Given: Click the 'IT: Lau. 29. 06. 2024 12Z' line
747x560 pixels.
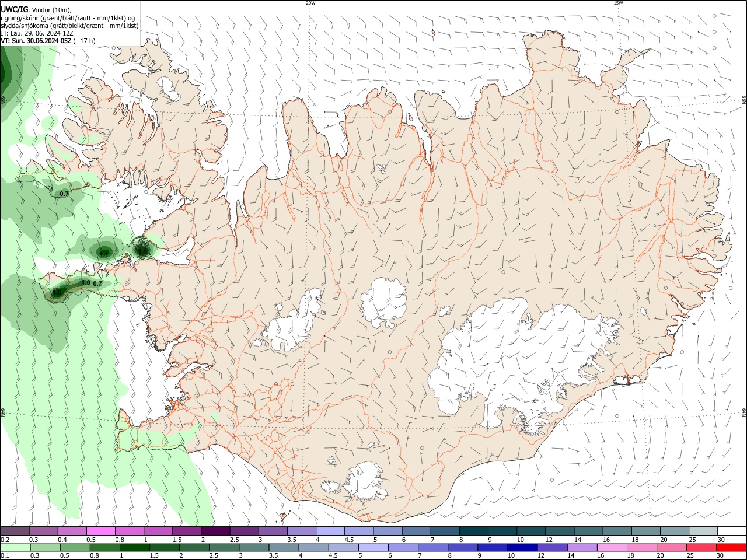Looking at the screenshot, I should (37, 33).
